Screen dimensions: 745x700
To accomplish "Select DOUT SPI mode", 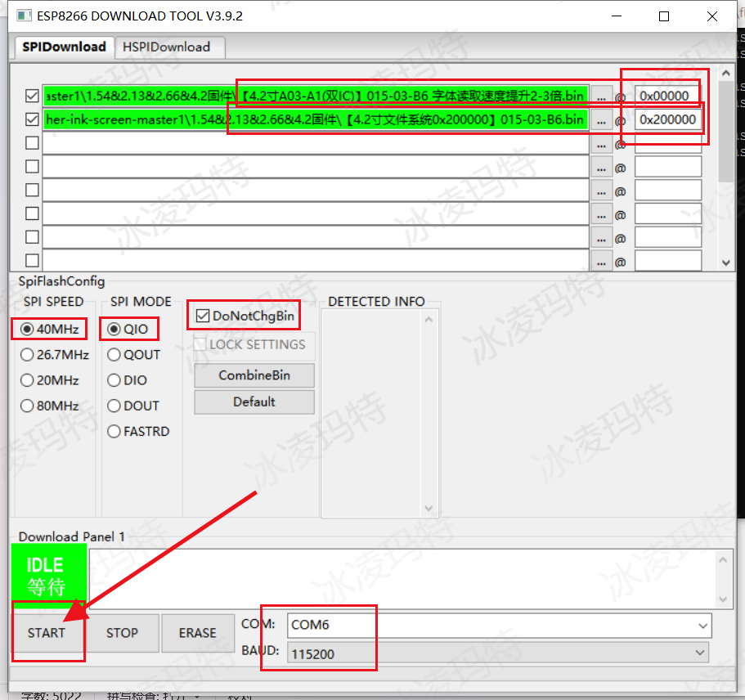I will point(133,406).
